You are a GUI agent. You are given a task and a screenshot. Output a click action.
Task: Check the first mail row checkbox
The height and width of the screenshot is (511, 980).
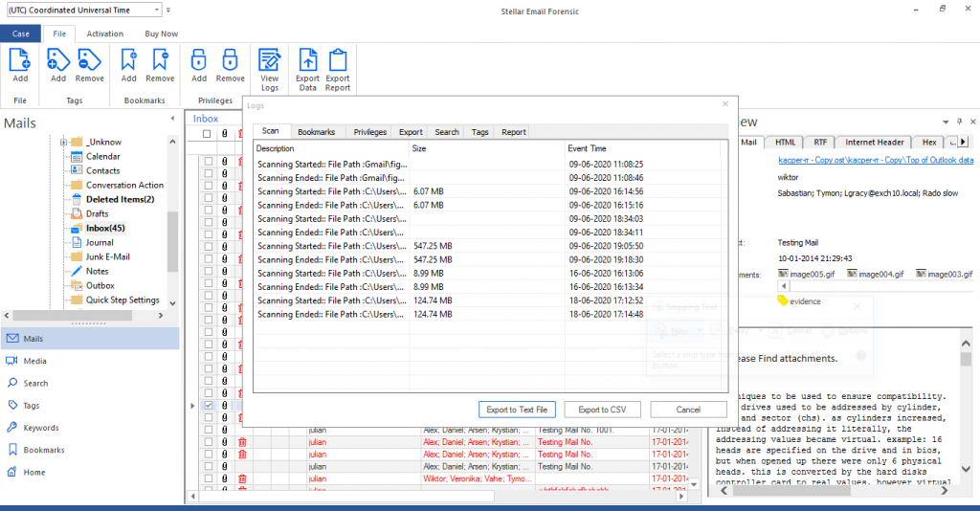click(x=209, y=162)
